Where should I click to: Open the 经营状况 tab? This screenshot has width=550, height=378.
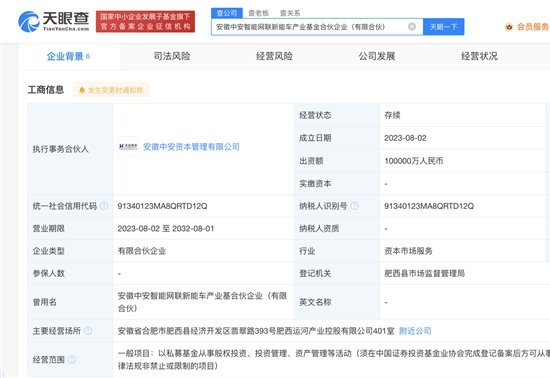[x=479, y=56]
